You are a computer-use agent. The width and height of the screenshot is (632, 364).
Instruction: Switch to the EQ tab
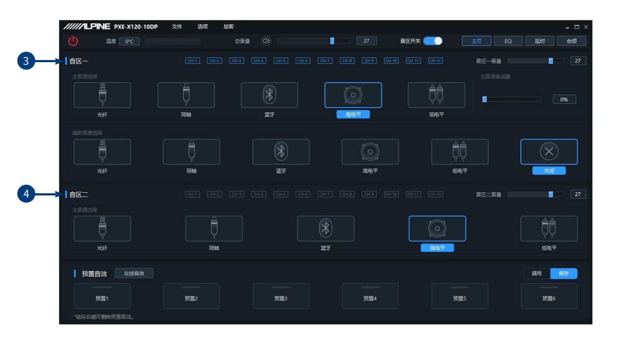click(x=508, y=41)
